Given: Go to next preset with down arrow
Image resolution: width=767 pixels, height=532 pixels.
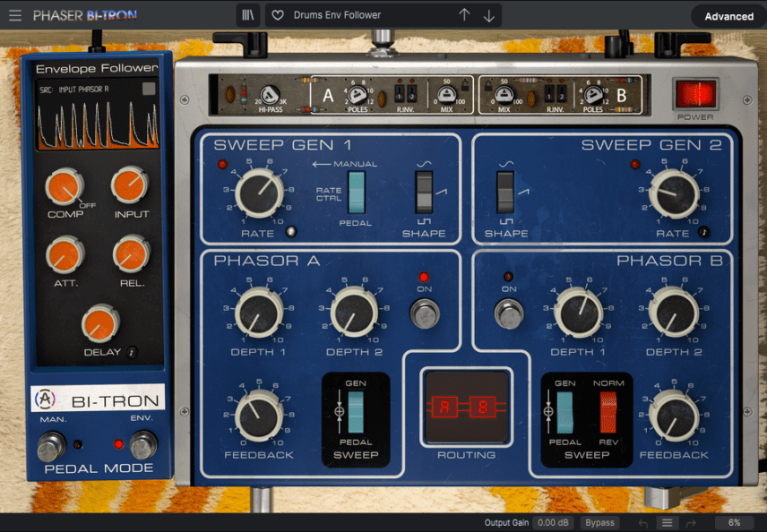Looking at the screenshot, I should click(488, 15).
